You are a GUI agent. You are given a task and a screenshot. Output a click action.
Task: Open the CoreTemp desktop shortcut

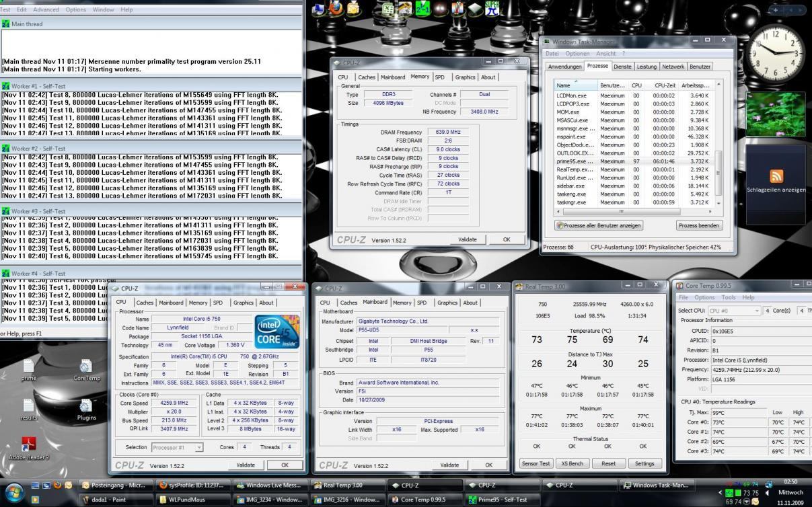[x=86, y=370]
